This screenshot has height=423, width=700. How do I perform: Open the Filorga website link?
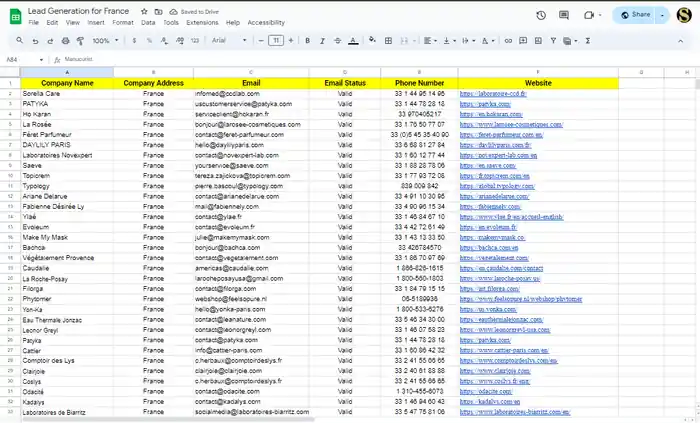tap(490, 289)
